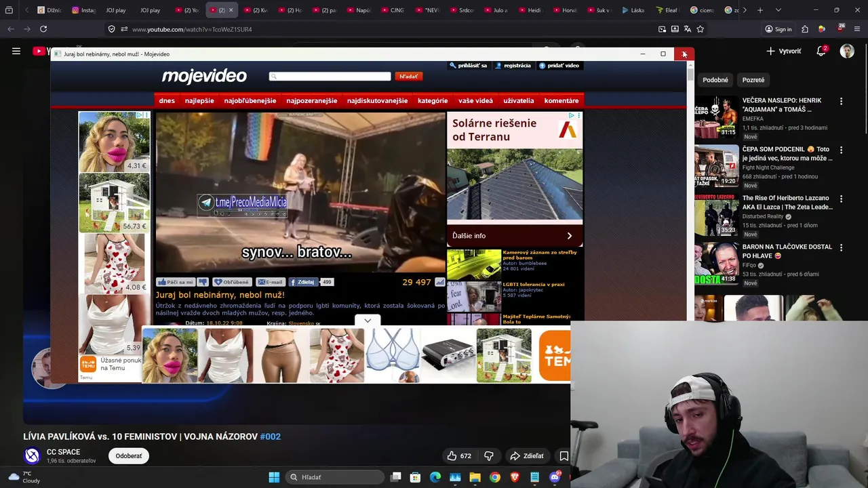Go back with the browser back arrow
The width and height of the screenshot is (868, 488).
[11, 29]
